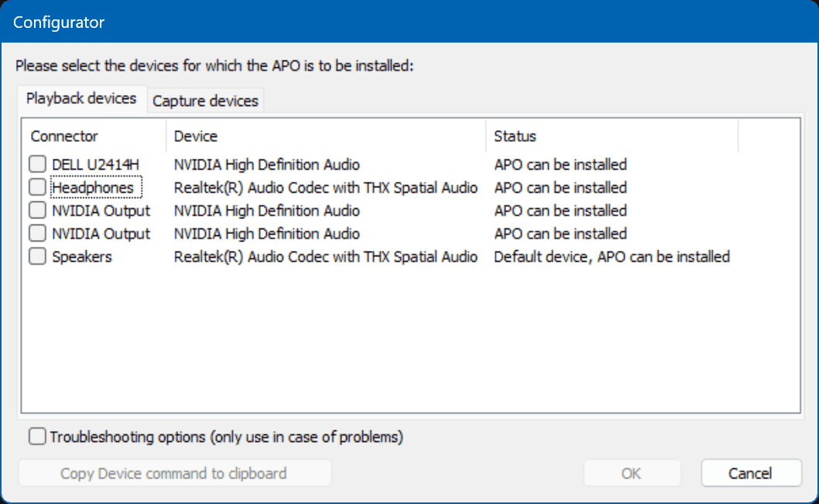Click the DELL U2414H row's NVIDIA device name
This screenshot has height=504, width=819.
click(x=266, y=164)
